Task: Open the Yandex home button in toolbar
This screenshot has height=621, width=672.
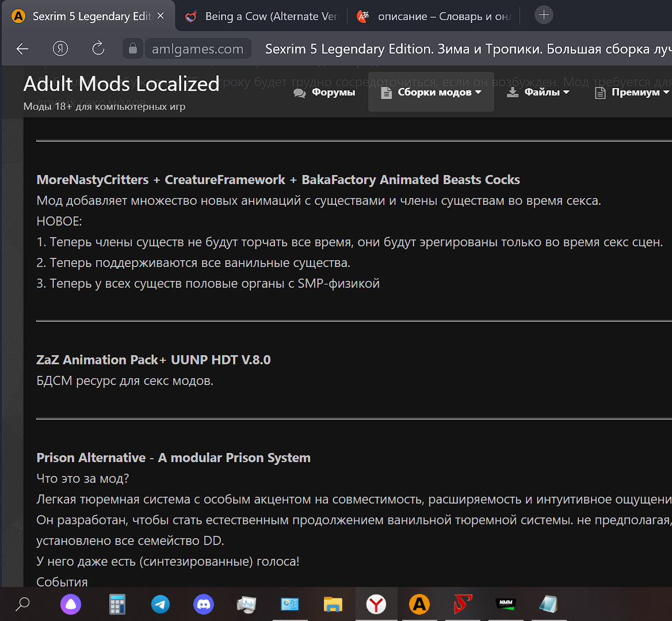Action: coord(60,49)
